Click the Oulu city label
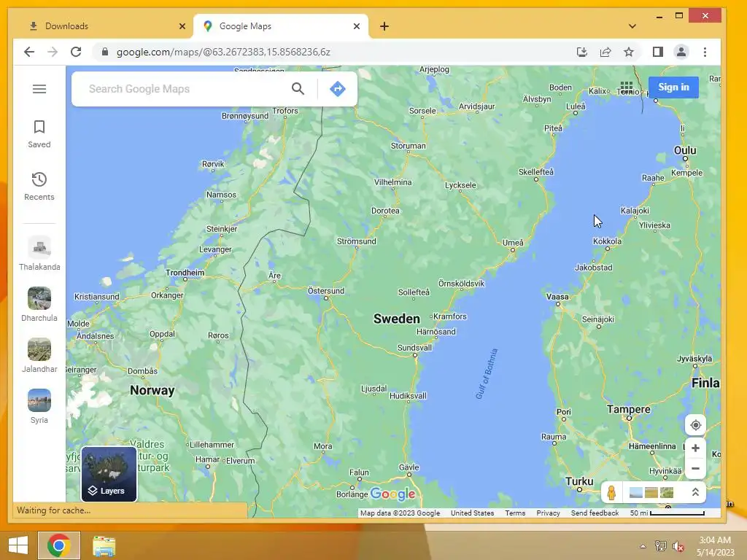This screenshot has width=747, height=560. (x=685, y=150)
